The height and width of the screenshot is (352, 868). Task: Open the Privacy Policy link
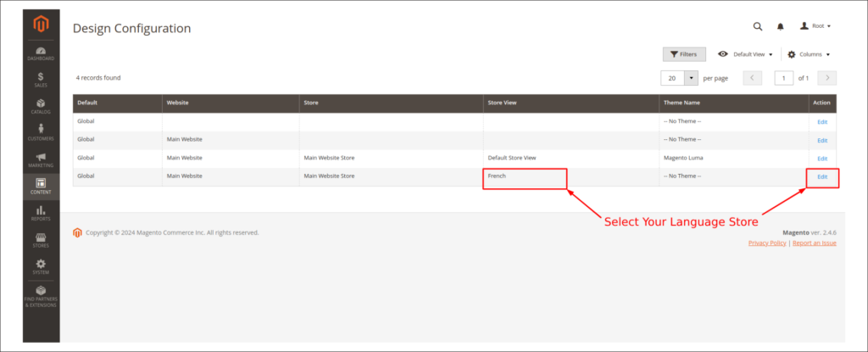(x=767, y=243)
